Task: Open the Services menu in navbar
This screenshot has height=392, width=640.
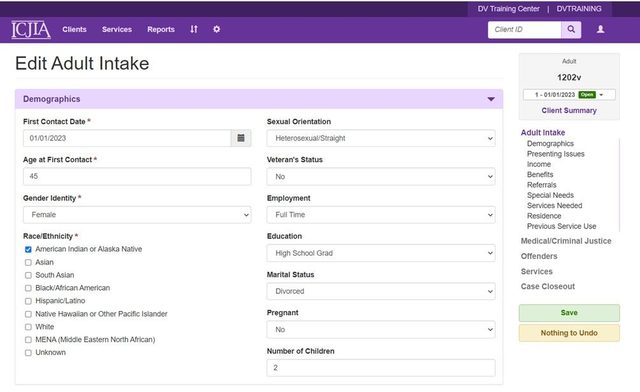Action: pyautogui.click(x=117, y=29)
